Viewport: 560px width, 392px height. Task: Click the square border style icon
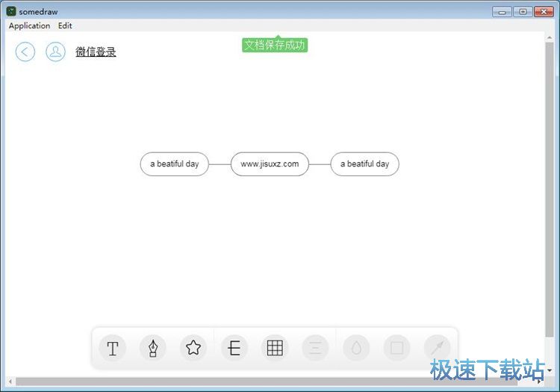pos(396,348)
